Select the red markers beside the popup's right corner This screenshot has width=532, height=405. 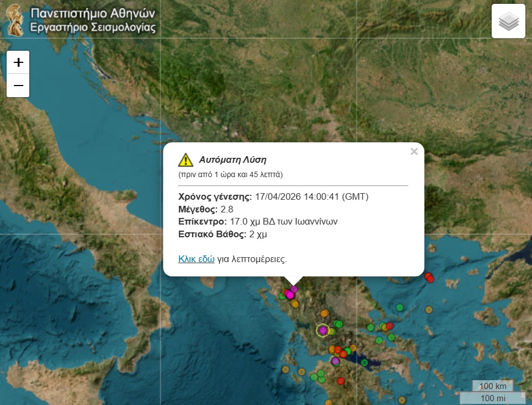click(x=429, y=278)
